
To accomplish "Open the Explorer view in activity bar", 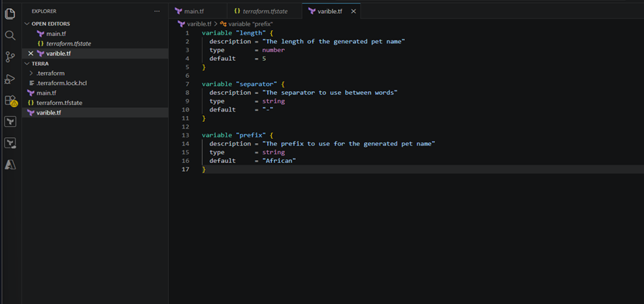I will coord(10,14).
